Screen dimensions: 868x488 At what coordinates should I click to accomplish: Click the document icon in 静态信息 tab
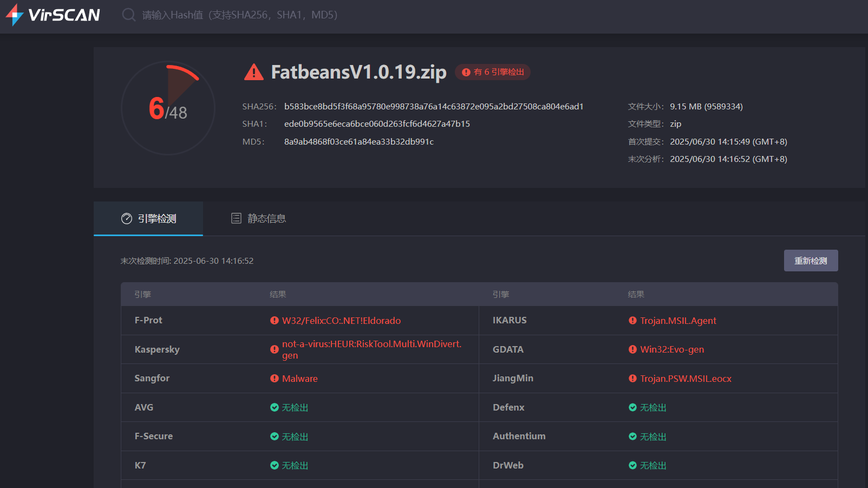point(236,218)
